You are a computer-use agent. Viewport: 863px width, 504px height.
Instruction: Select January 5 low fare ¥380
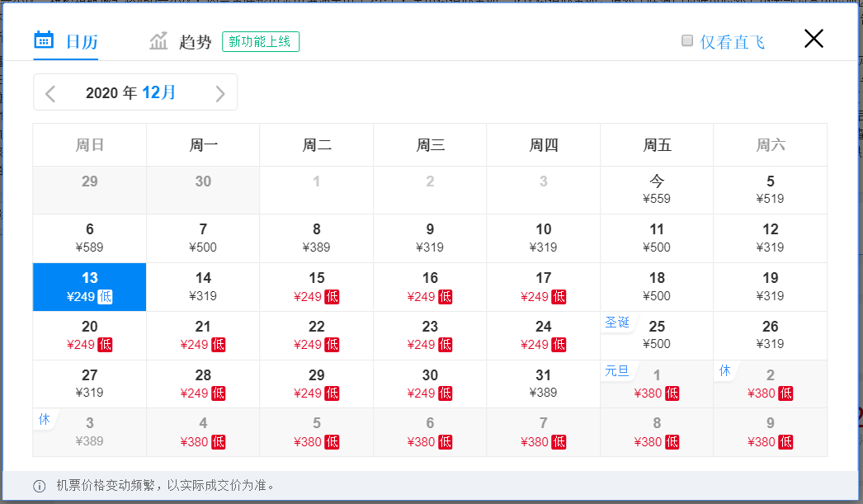(317, 432)
